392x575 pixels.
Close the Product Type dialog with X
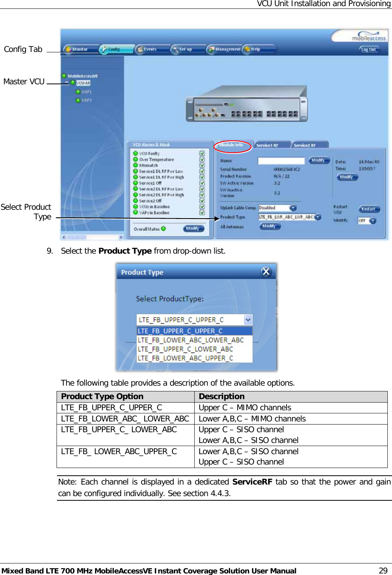(266, 272)
